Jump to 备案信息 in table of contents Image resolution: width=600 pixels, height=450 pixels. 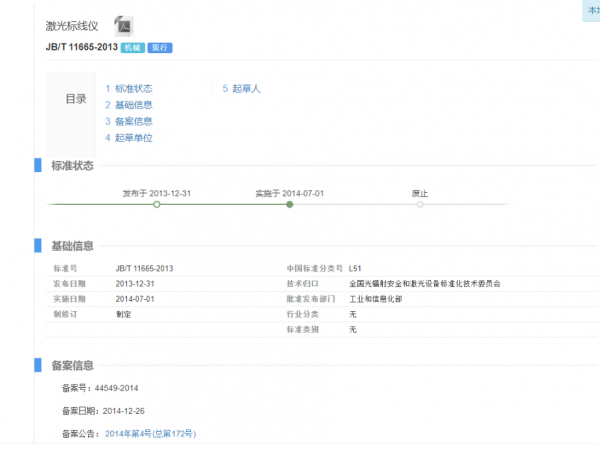pos(134,121)
